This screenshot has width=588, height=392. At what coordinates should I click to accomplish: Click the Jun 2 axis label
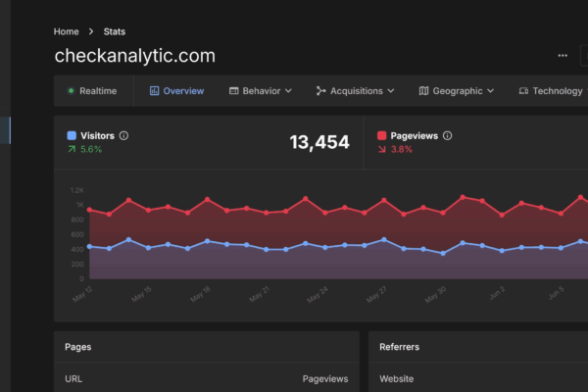(497, 293)
